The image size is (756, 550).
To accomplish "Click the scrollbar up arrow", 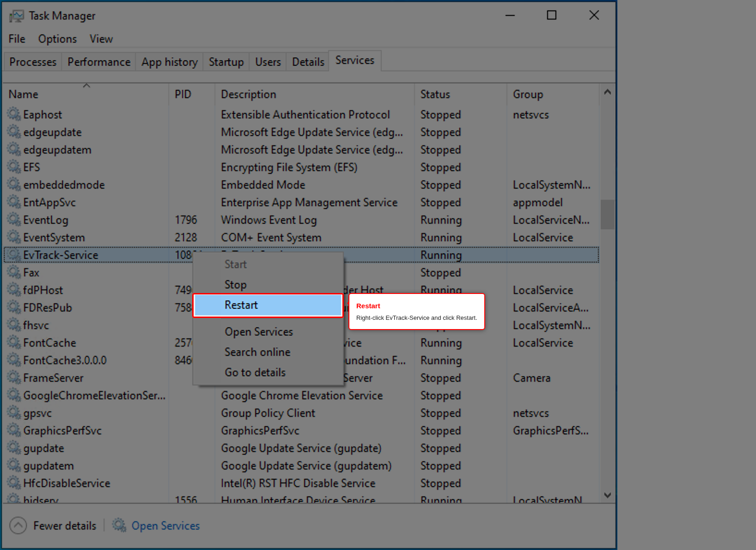I will 608,92.
